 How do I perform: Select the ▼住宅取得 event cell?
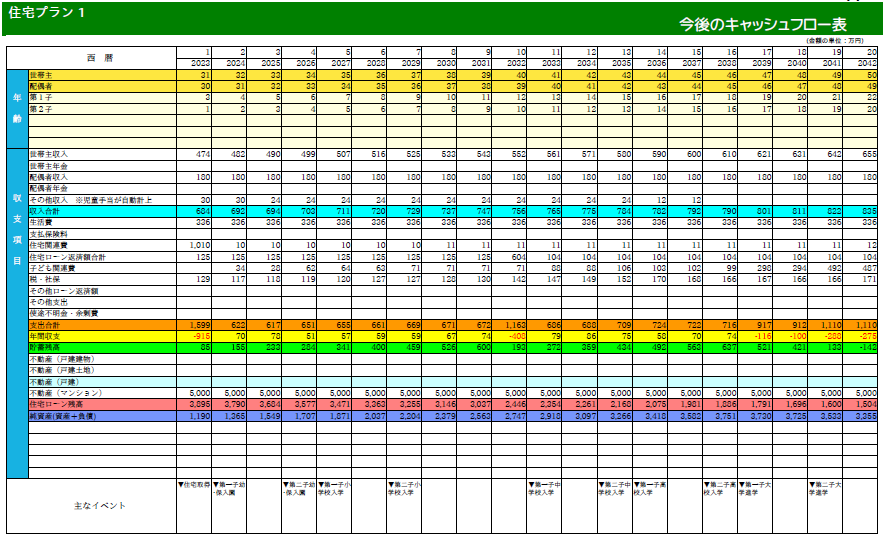coord(194,484)
